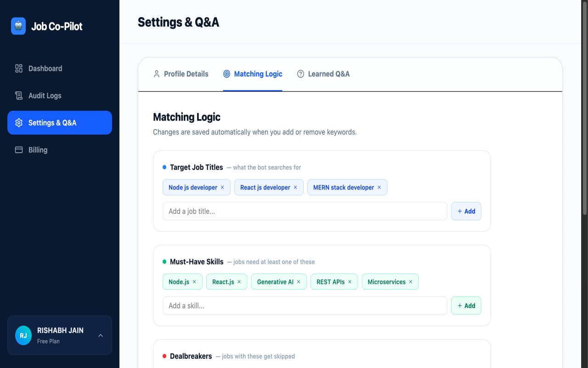
Task: Remove the MERN stack developer job title
Action: click(379, 187)
